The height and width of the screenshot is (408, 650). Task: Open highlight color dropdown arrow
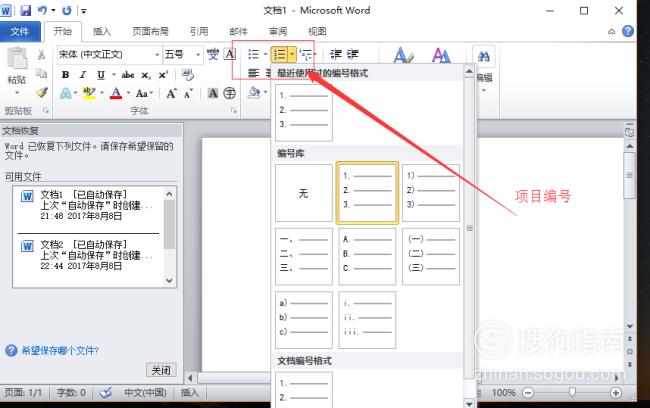pyautogui.click(x=102, y=93)
